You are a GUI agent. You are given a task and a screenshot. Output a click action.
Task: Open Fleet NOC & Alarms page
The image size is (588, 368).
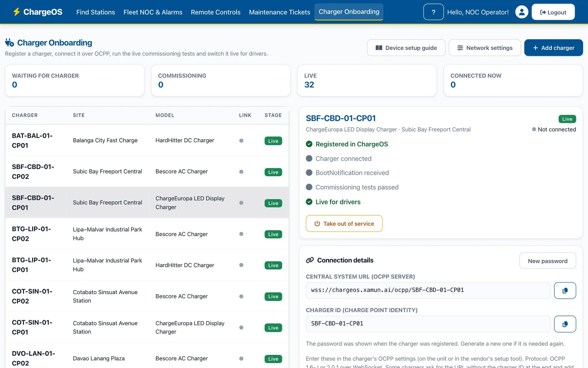click(x=153, y=12)
